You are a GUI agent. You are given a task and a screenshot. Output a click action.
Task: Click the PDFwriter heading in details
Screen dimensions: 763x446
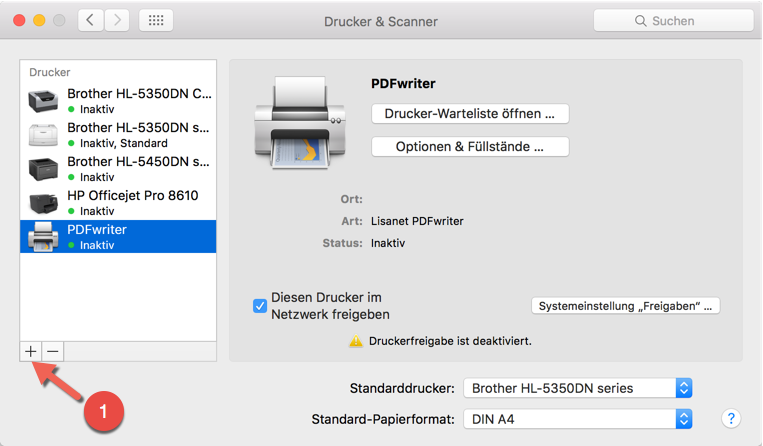tap(403, 84)
